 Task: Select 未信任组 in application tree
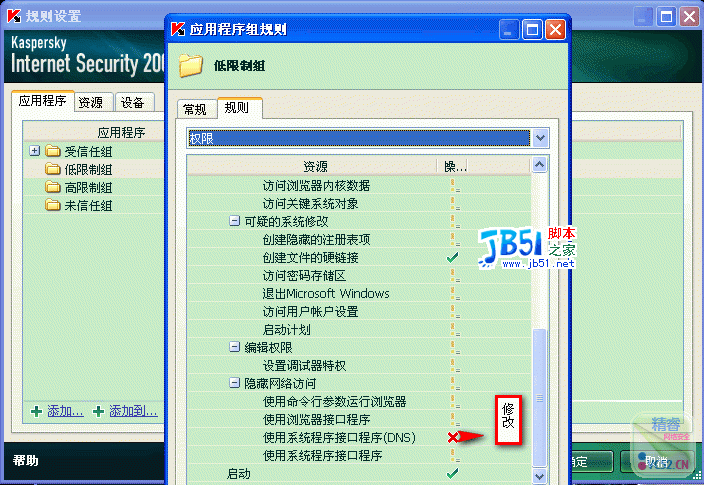pyautogui.click(x=88, y=206)
